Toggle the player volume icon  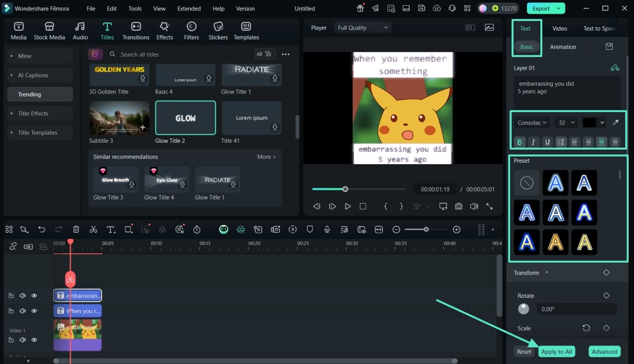coord(474,207)
